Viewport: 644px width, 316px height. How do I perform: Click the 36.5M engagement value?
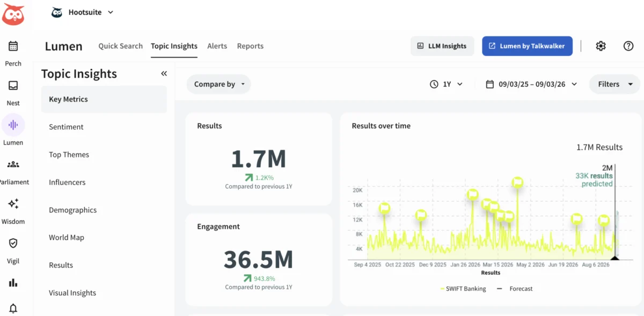[x=259, y=260]
